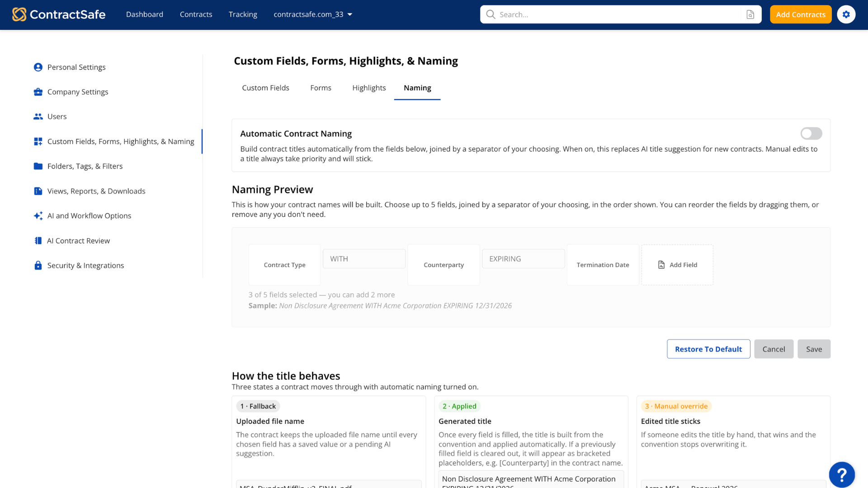Open Folders, Tags, & Filters page
Image resolution: width=868 pixels, height=488 pixels.
click(85, 166)
